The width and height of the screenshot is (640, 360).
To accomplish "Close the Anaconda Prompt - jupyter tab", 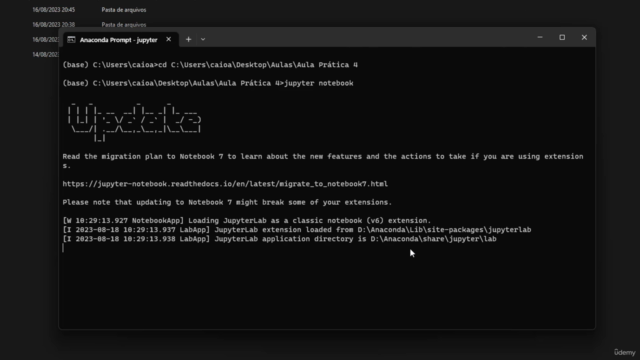I will 169,39.
